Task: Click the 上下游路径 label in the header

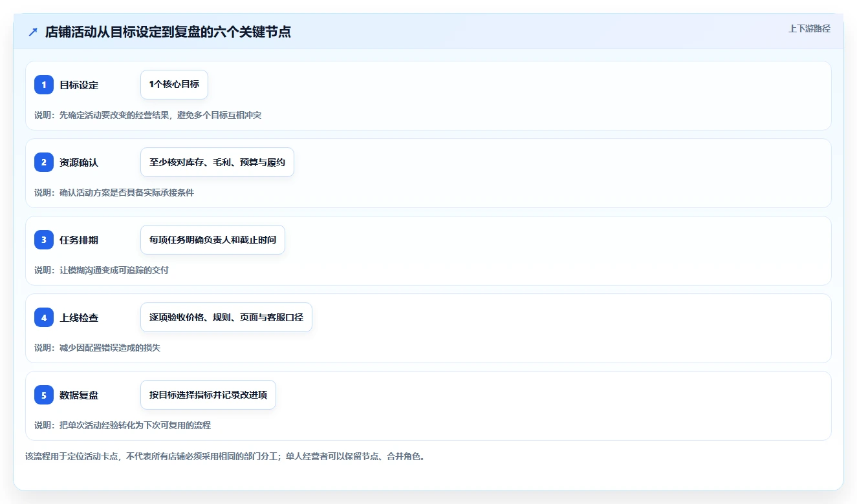Action: pos(809,28)
